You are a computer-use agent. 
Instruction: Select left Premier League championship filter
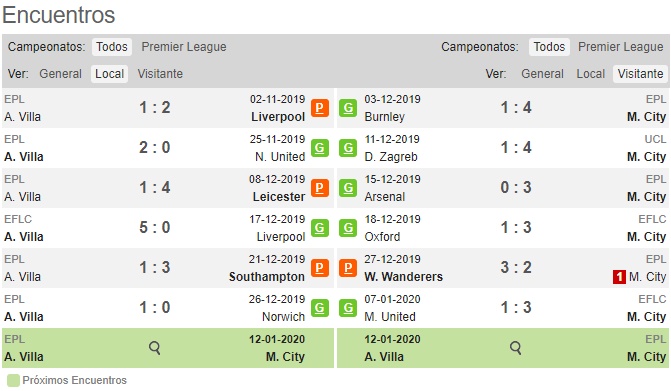click(184, 47)
